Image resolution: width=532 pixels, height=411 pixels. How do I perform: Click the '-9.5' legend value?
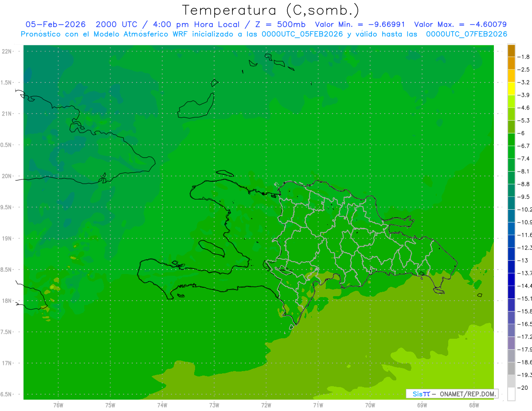click(x=524, y=197)
